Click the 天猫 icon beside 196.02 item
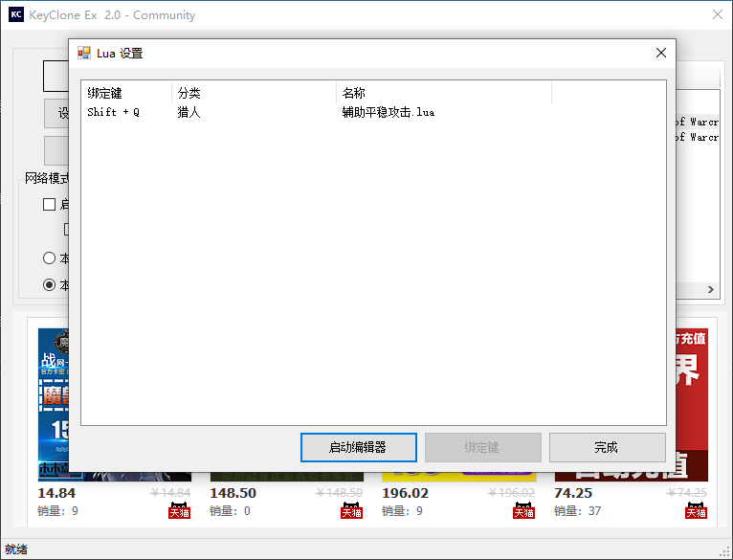The height and width of the screenshot is (560, 733). point(523,510)
